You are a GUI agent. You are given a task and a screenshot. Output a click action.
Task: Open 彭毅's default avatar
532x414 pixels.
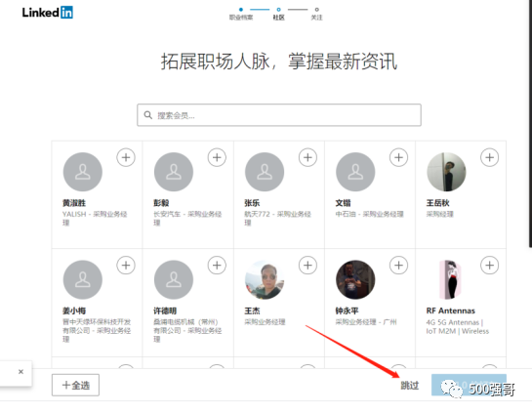pos(174,172)
